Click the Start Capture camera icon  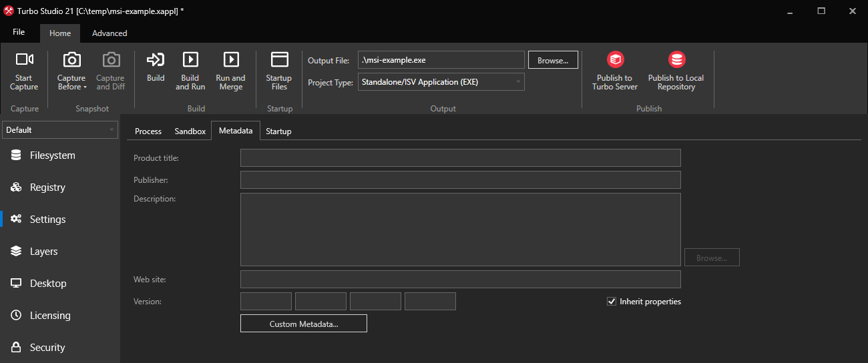24,61
